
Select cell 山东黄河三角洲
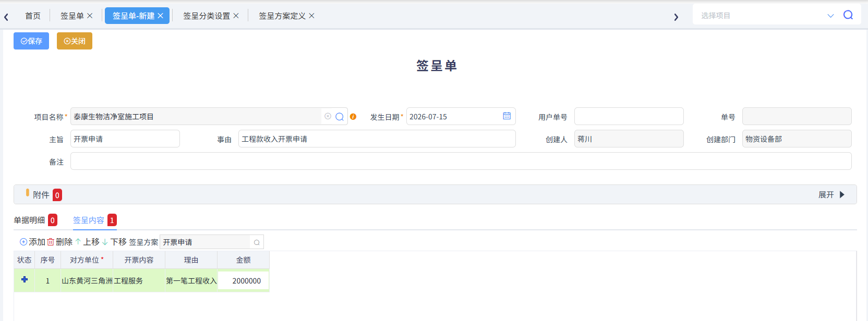pos(87,280)
